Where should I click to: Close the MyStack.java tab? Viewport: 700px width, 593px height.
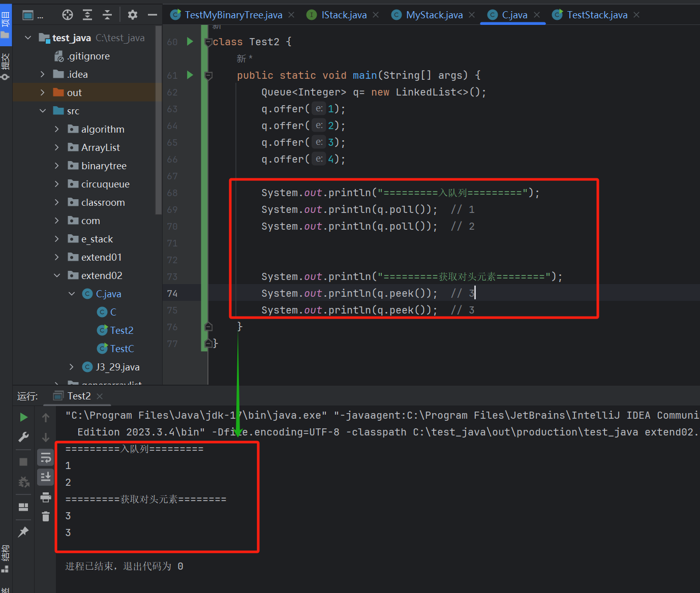click(x=472, y=15)
